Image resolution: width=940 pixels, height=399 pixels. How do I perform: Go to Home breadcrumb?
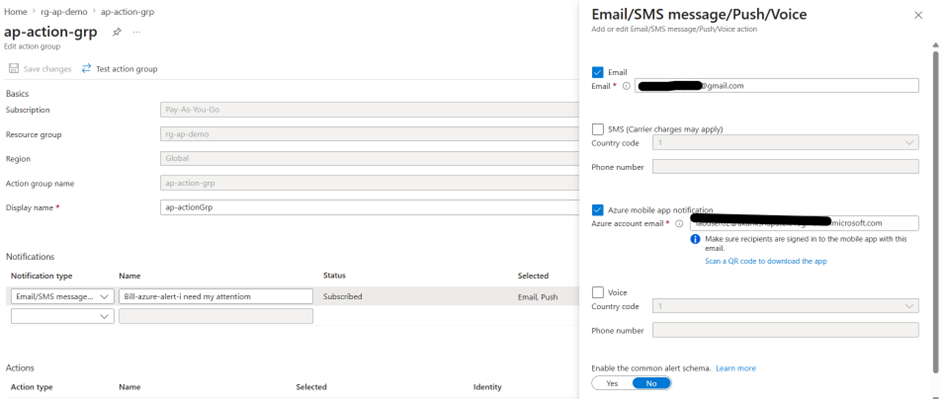coord(16,11)
